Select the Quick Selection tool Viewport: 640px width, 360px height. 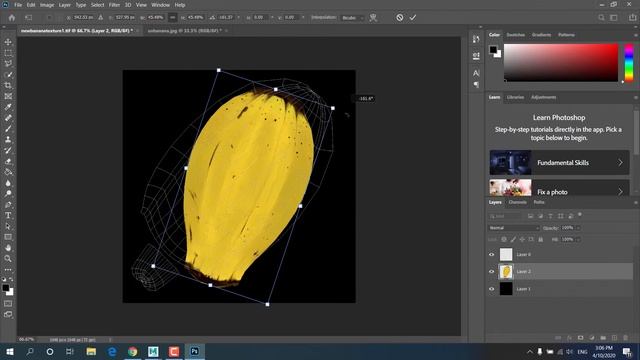point(8,75)
